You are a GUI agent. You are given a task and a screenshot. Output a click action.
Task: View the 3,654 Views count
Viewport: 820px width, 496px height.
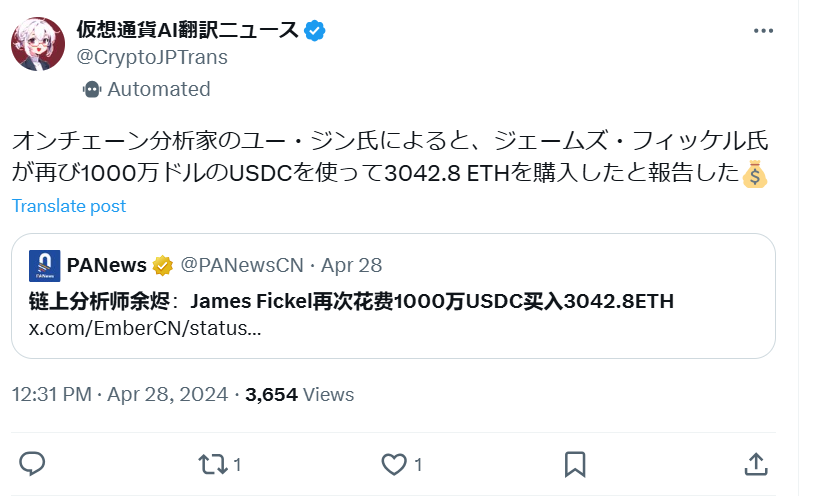299,394
